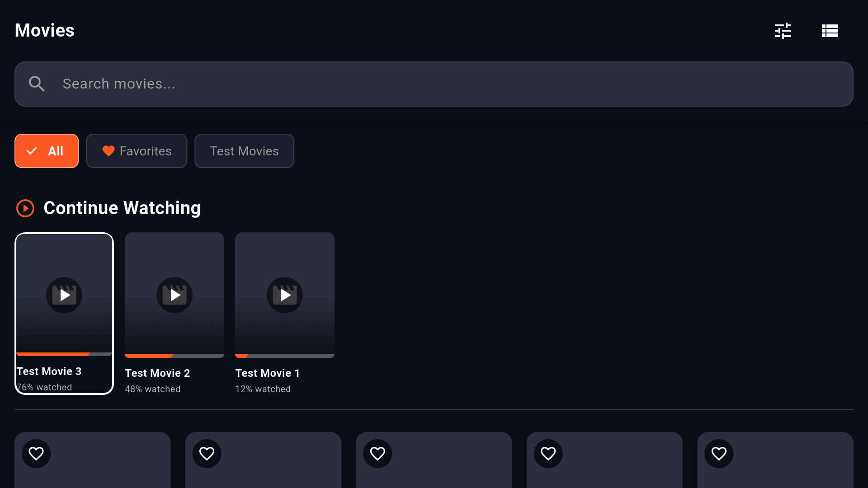
Task: Play Test Movie 2 clapperboard icon
Action: point(175,295)
